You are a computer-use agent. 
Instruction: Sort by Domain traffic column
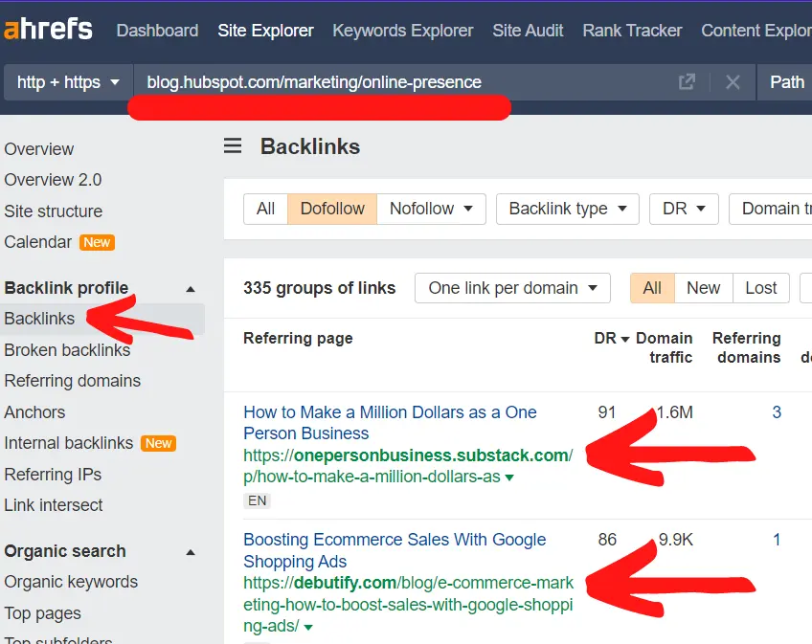[665, 347]
